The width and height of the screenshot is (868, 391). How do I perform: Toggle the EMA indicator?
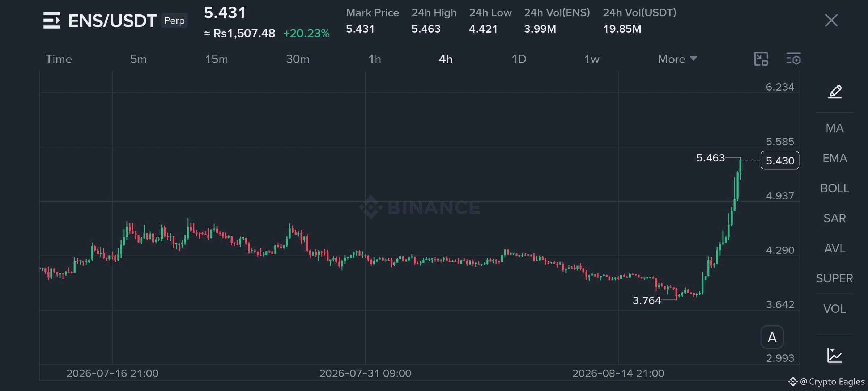click(x=835, y=158)
